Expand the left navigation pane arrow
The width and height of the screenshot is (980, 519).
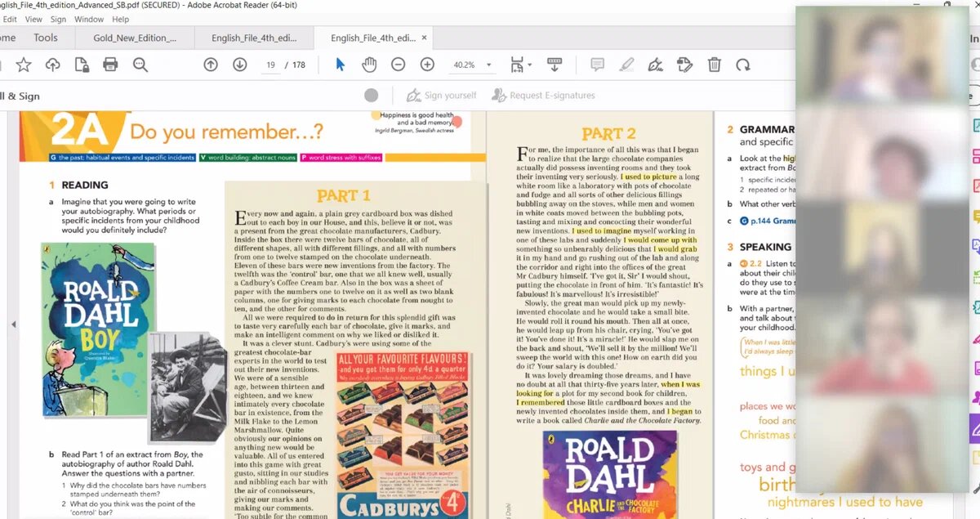13,324
